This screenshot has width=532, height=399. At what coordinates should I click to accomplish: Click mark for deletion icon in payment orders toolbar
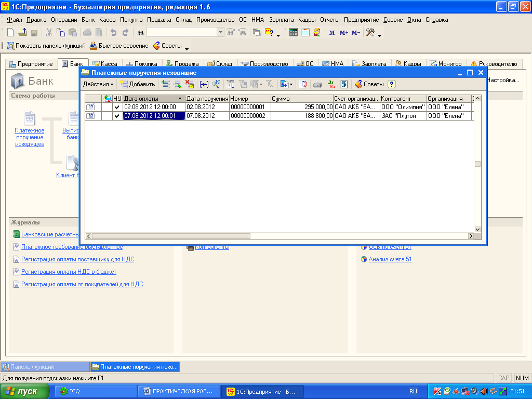coord(190,84)
